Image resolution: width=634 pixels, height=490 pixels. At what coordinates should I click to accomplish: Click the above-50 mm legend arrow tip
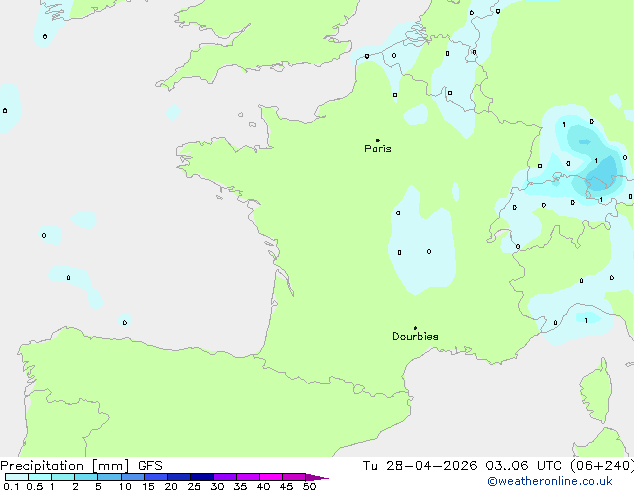317,477
